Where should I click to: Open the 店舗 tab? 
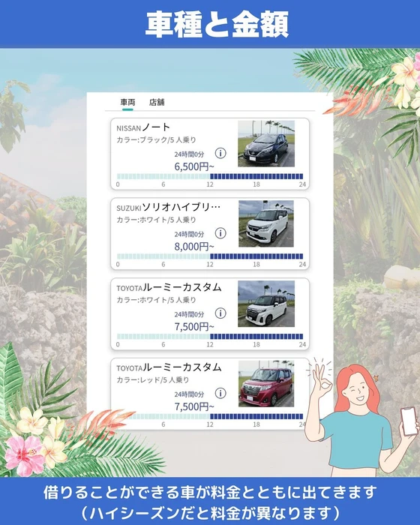[157, 102]
